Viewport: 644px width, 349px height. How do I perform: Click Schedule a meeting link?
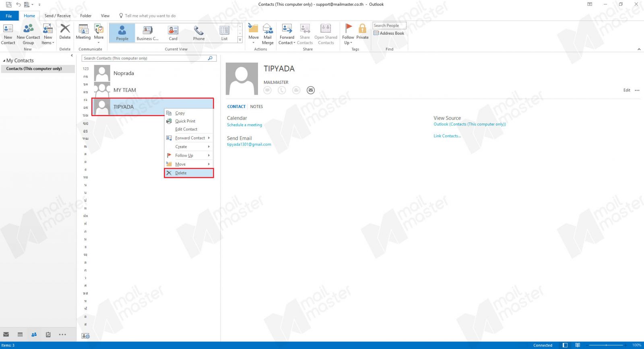[x=244, y=125]
